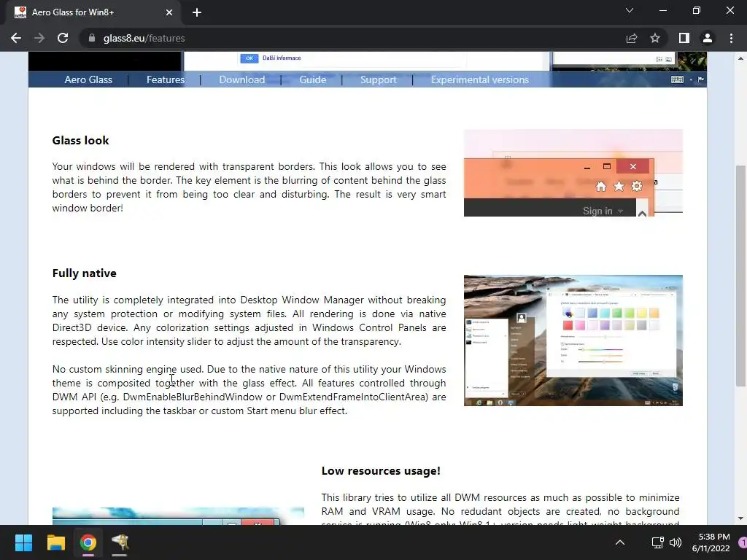Screen dimensions: 747x560
Task: Open the clock showing 5:38 PM
Action: 711,542
